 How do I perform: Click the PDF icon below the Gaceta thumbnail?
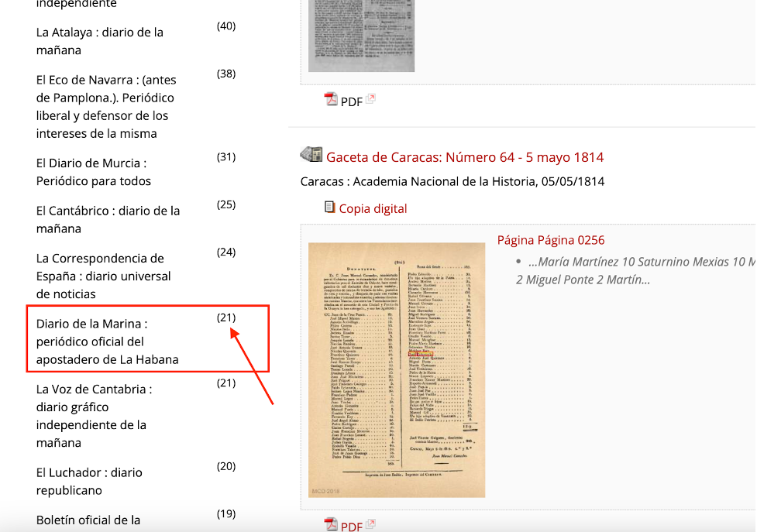pos(330,525)
